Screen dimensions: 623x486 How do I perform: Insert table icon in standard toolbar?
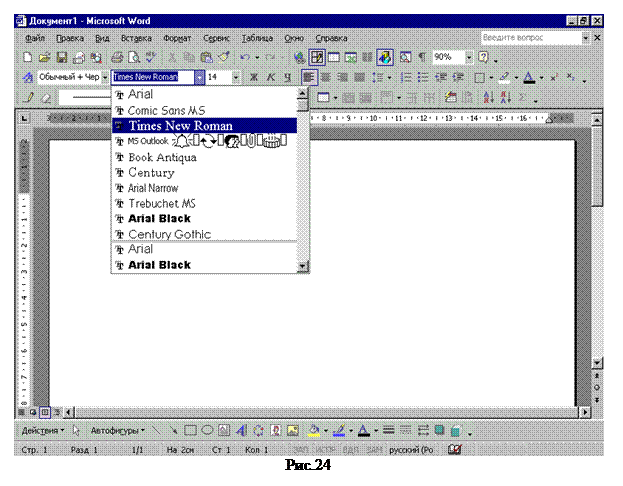tap(334, 58)
